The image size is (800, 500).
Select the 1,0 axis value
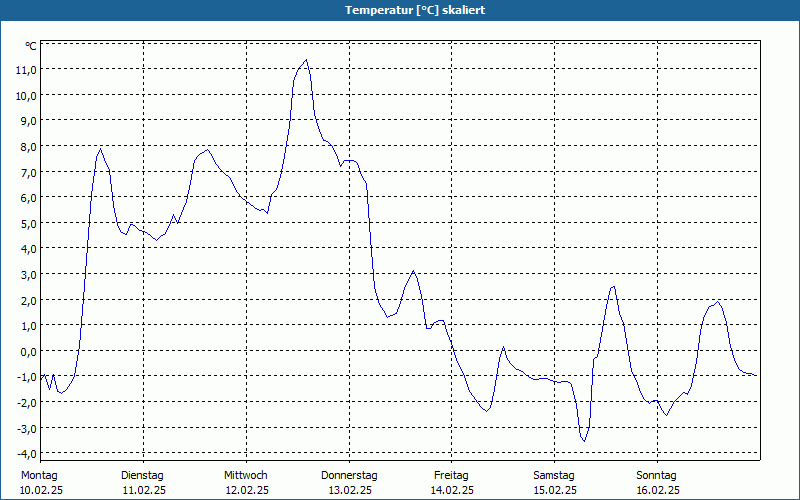[28, 326]
